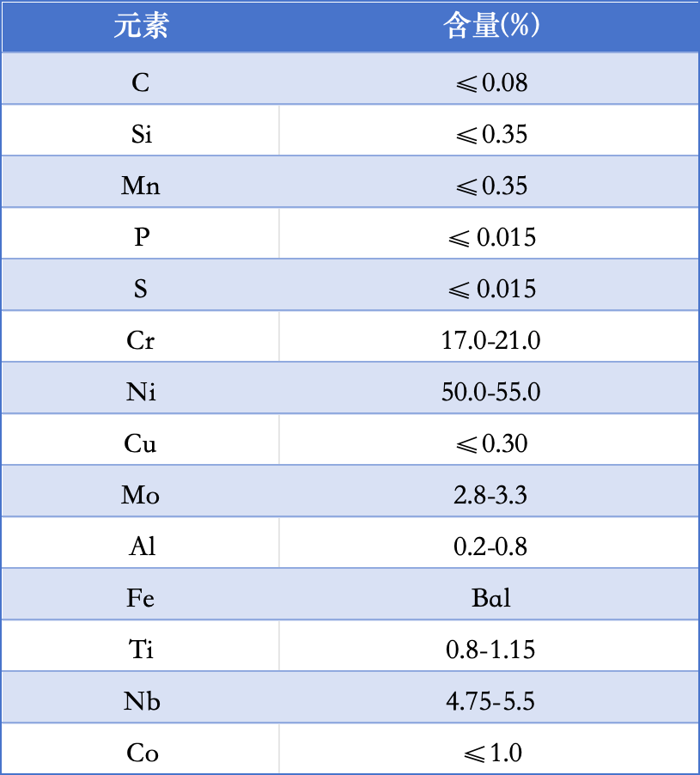Screen dimensions: 700x775
Task: Select the Bal content cell
Action: tap(490, 598)
